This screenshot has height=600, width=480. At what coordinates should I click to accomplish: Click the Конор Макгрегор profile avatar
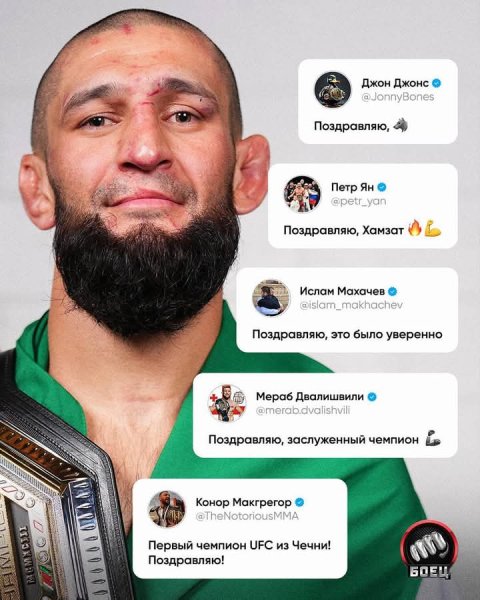(167, 509)
